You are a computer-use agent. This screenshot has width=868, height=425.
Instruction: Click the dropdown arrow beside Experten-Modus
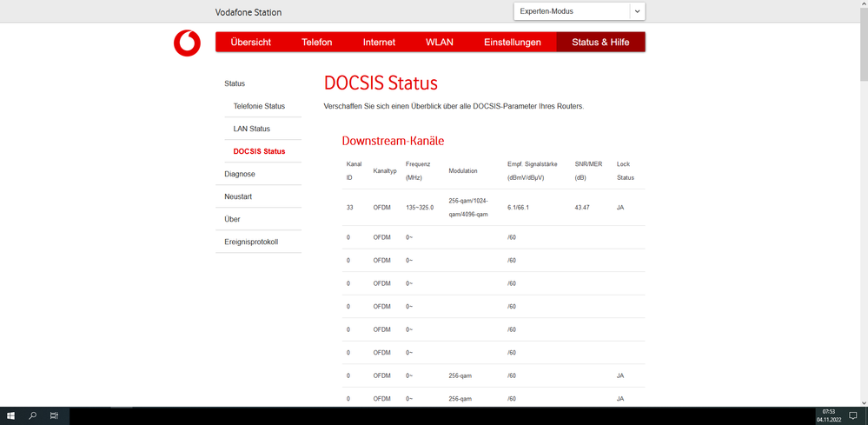click(637, 11)
